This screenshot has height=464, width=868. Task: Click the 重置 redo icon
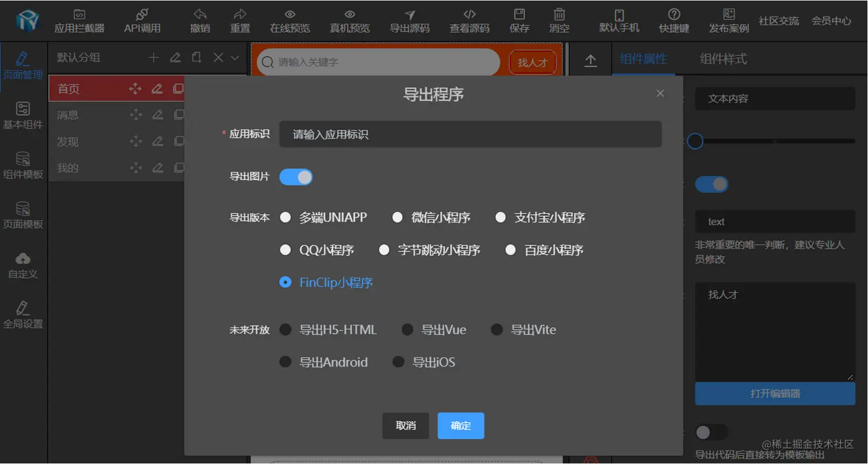[240, 14]
